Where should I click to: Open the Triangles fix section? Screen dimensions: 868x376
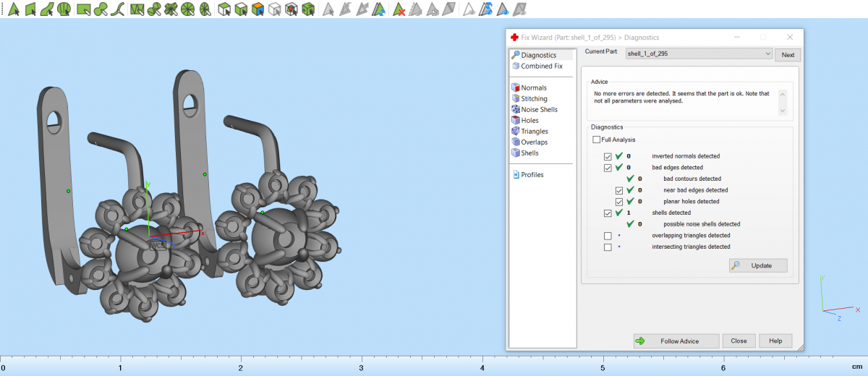[x=534, y=132]
